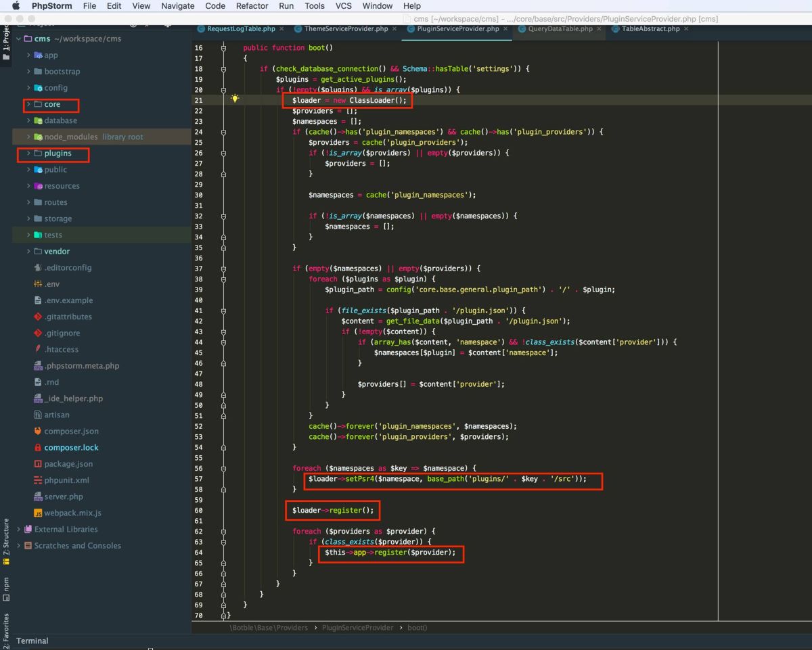Close the RequestLogTable.php tab

pyautogui.click(x=281, y=29)
